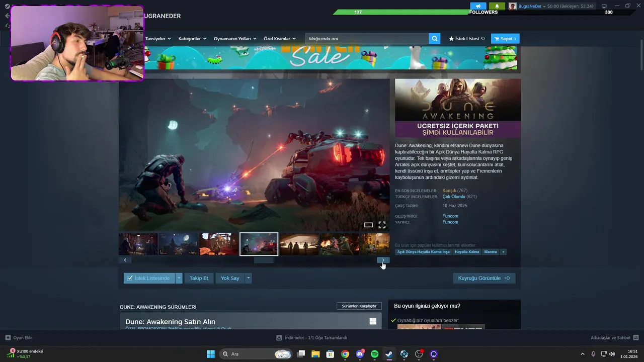Click the Dune Awakening header capsule image
The width and height of the screenshot is (644, 362).
coord(458,108)
